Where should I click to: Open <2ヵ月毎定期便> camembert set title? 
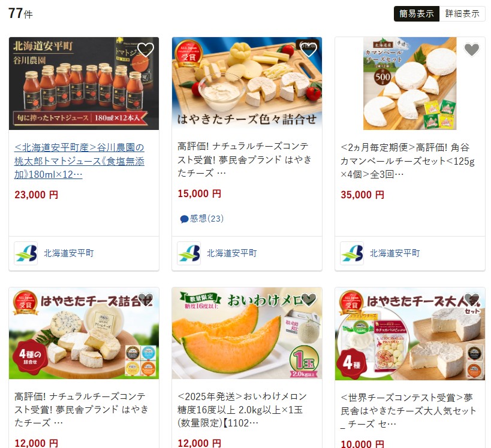coord(408,161)
